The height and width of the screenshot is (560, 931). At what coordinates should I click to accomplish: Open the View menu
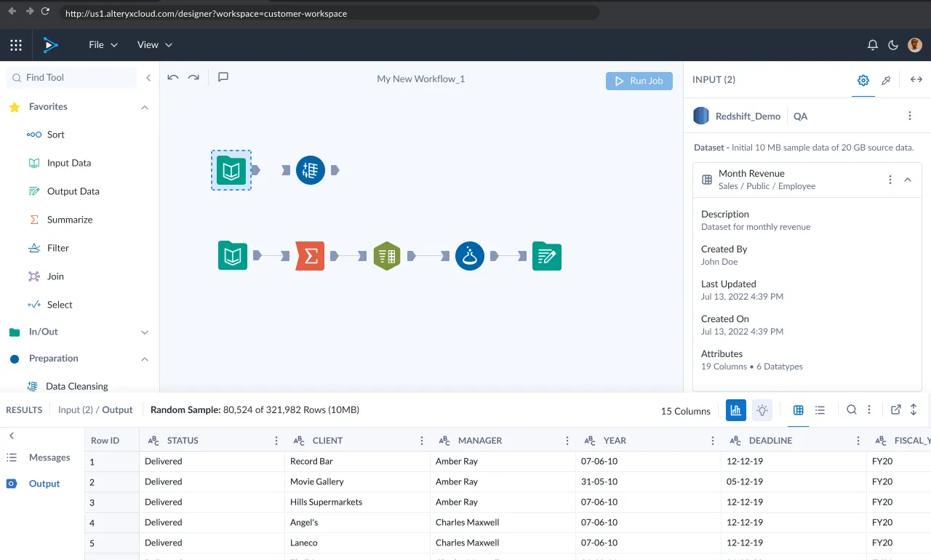click(x=155, y=45)
